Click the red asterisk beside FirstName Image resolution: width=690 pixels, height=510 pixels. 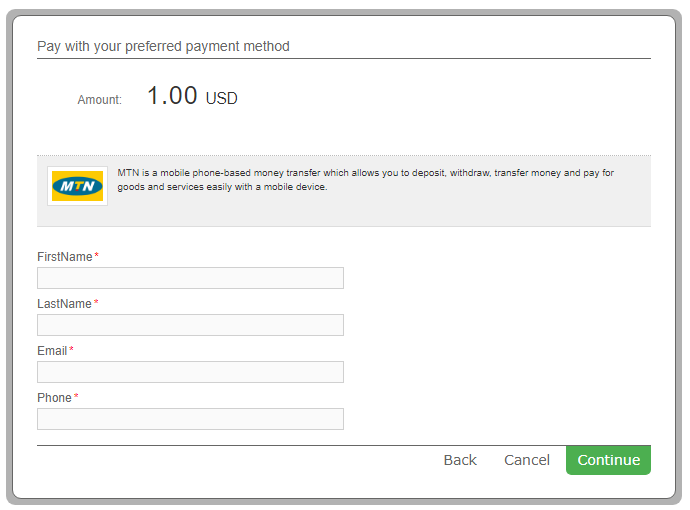coord(96,255)
